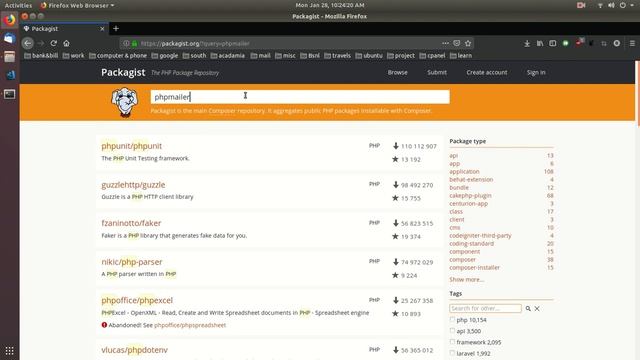Expand package types with Show more
The width and height of the screenshot is (640, 360).
click(x=467, y=280)
